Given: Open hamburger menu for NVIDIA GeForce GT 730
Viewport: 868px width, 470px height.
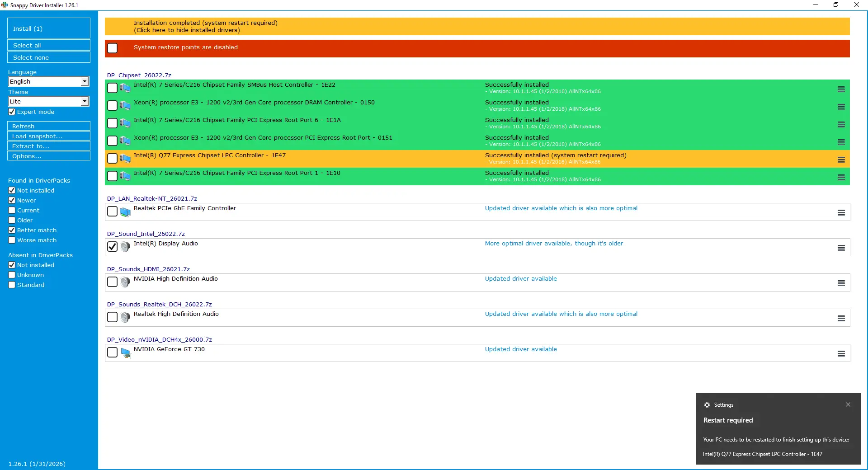Looking at the screenshot, I should coord(841,353).
